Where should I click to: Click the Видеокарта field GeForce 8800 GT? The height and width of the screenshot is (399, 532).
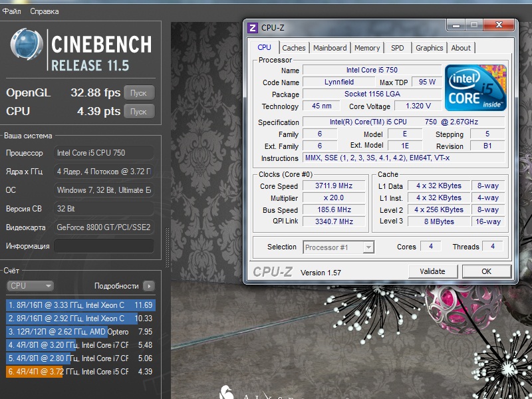pyautogui.click(x=104, y=227)
